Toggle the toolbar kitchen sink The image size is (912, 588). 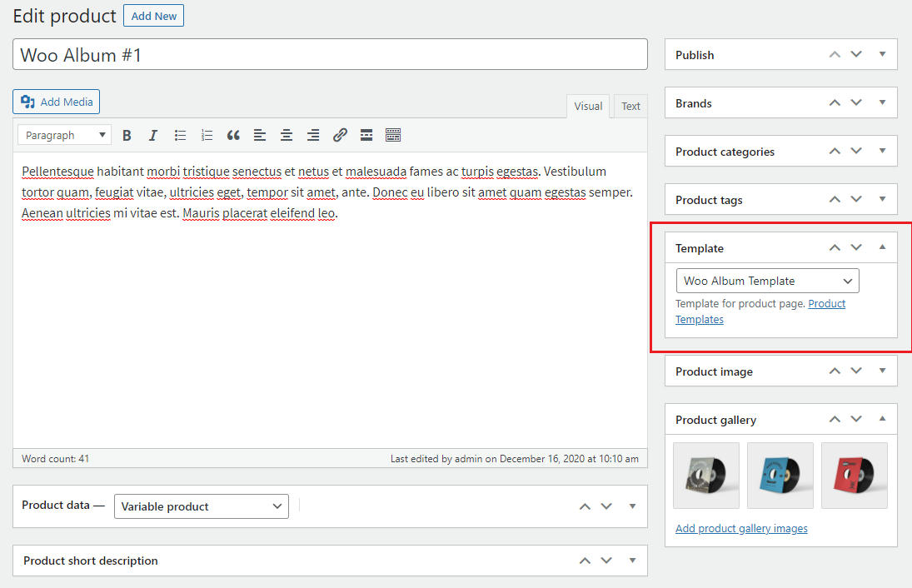click(393, 136)
